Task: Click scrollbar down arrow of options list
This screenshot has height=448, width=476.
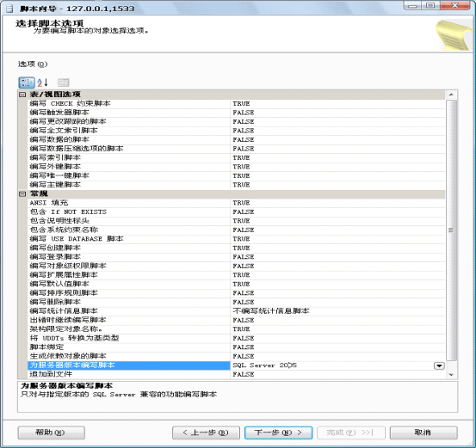Action: [451, 375]
